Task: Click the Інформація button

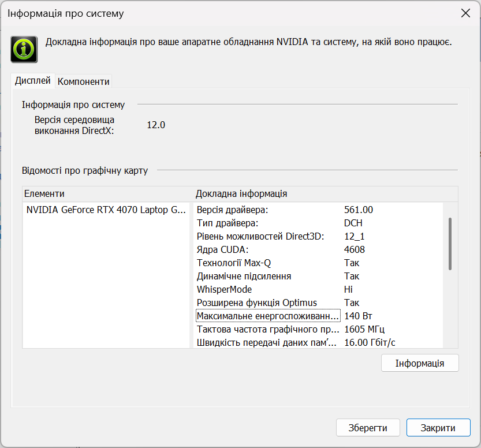Action: pos(420,363)
